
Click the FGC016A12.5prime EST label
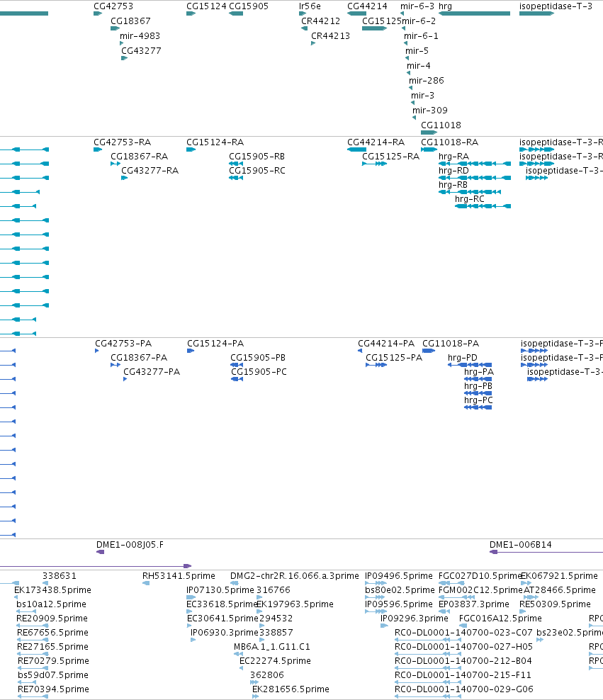(500, 619)
